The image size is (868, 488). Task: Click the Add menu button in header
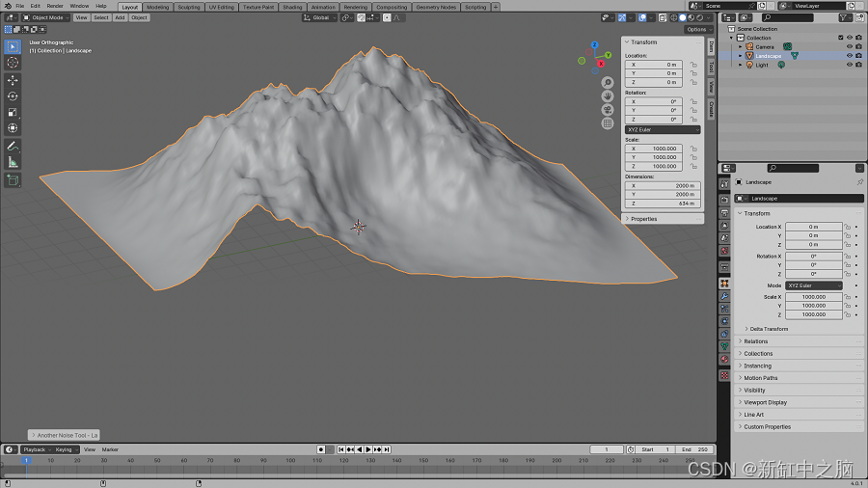(120, 17)
